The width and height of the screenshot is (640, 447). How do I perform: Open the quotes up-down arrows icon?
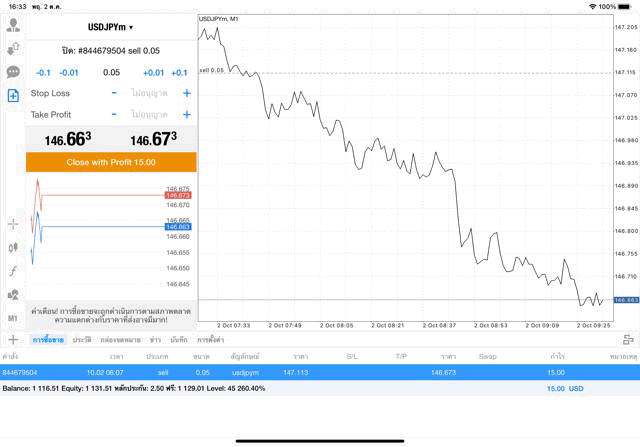(x=13, y=48)
